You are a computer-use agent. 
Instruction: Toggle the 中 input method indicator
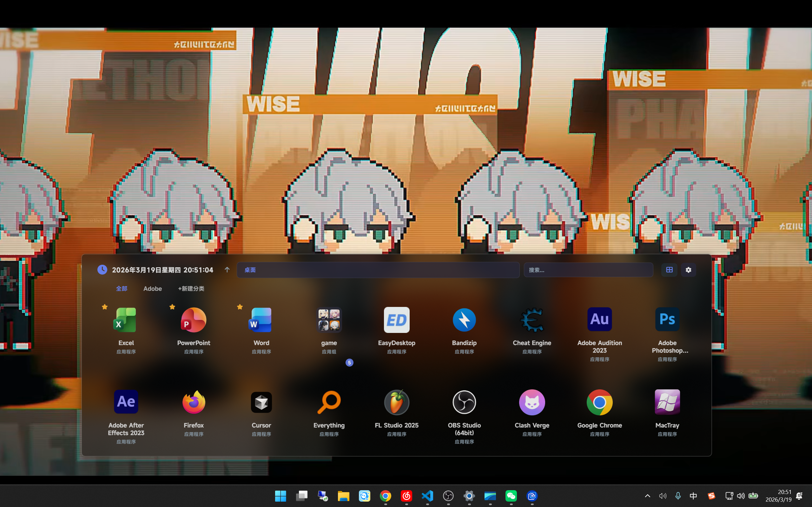(x=693, y=496)
